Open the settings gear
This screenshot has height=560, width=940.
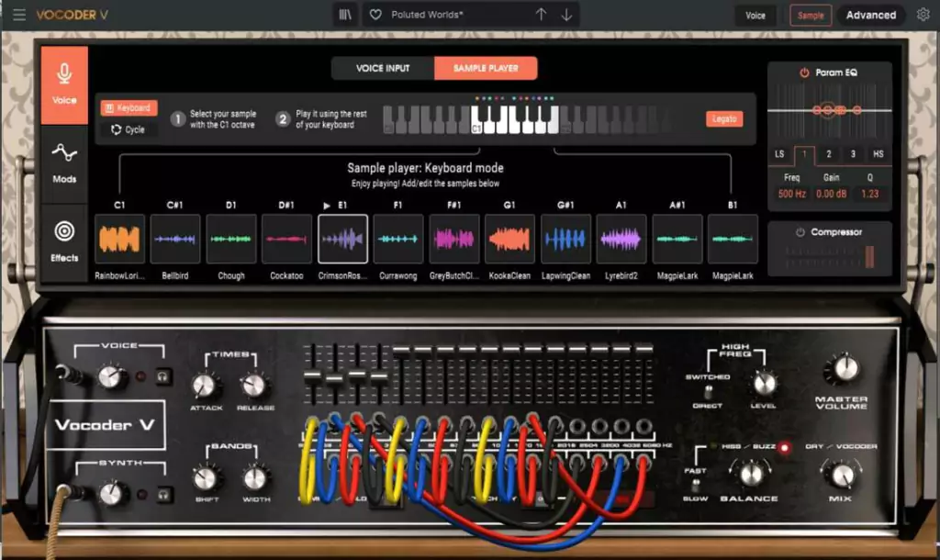tap(923, 15)
